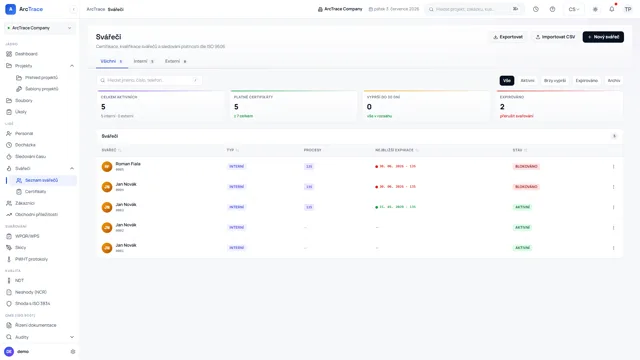Click the Nový svářeč button
Viewport: 640px width, 360px height.
click(x=603, y=37)
